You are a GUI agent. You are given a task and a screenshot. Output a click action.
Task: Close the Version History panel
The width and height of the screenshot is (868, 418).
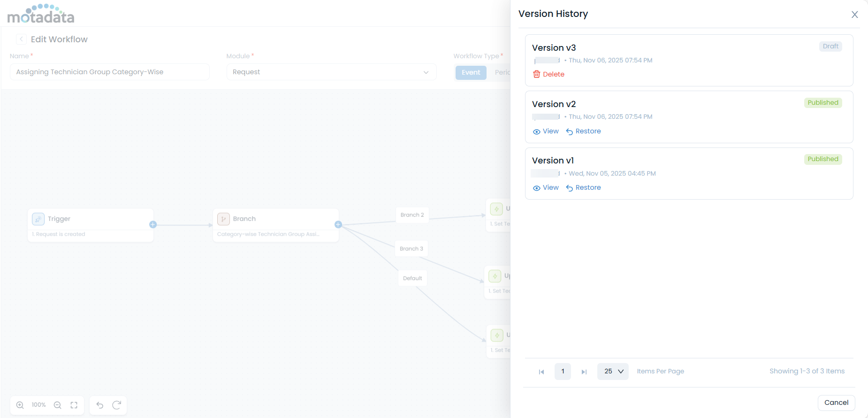pyautogui.click(x=854, y=15)
